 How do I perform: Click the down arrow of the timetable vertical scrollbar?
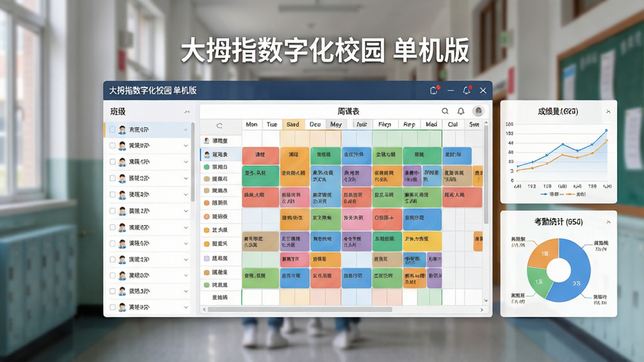click(486, 301)
